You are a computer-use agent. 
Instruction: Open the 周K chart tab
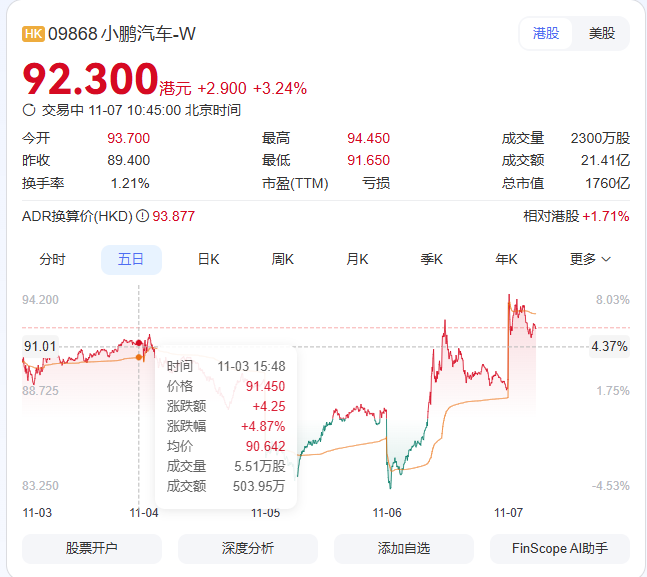coord(283,260)
